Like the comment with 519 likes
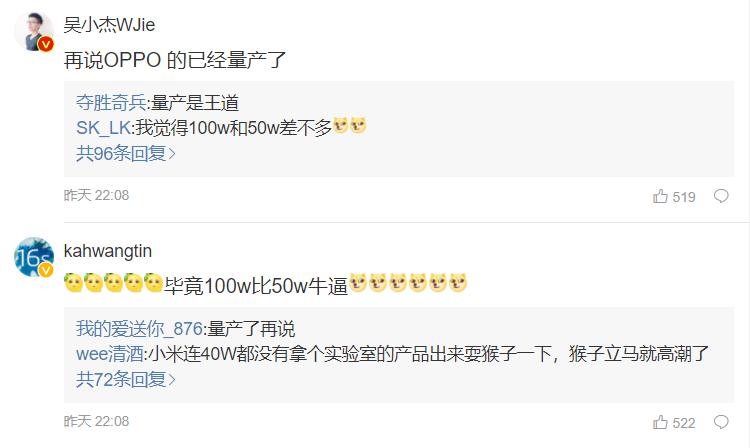 coord(660,196)
